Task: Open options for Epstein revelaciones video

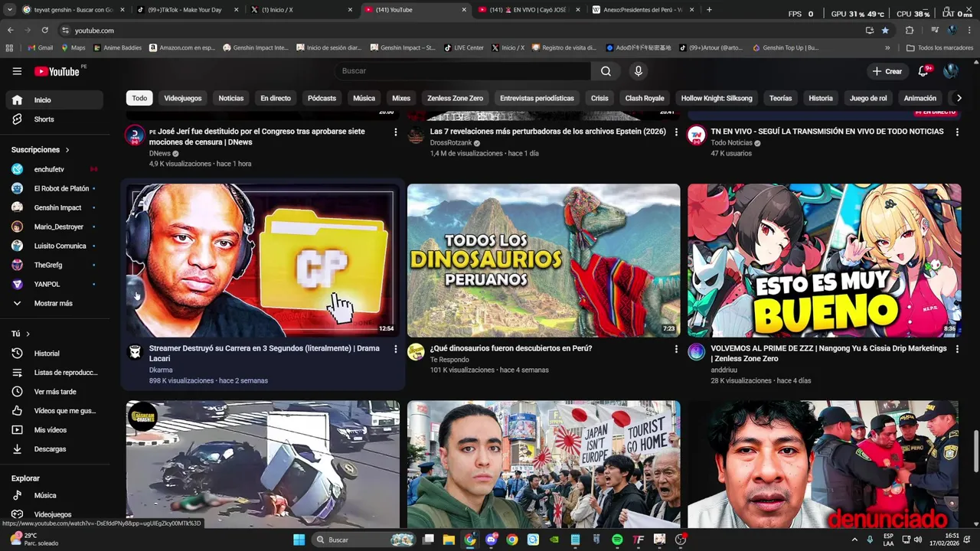Action: (676, 132)
